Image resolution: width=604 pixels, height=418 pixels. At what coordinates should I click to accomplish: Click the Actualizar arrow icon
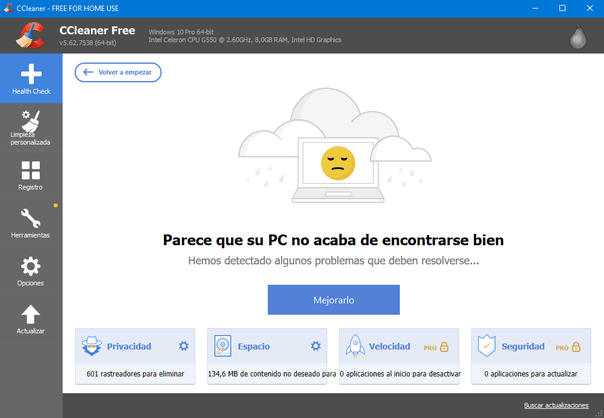(x=30, y=314)
